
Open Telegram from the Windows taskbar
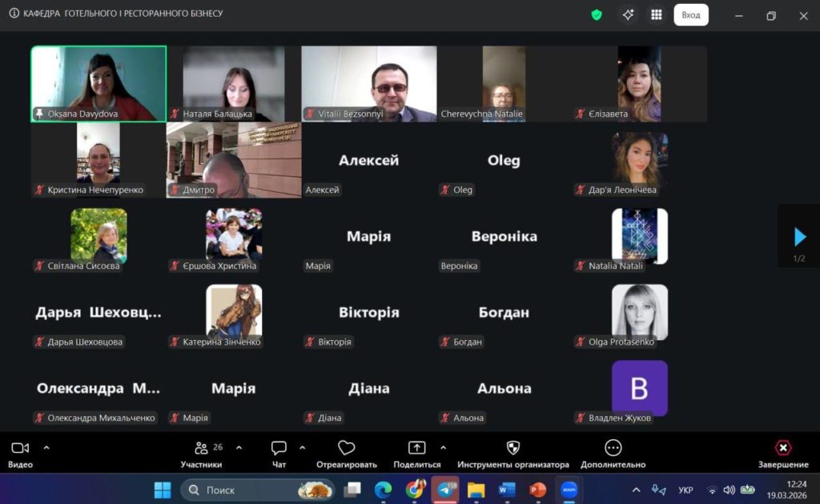tap(444, 490)
